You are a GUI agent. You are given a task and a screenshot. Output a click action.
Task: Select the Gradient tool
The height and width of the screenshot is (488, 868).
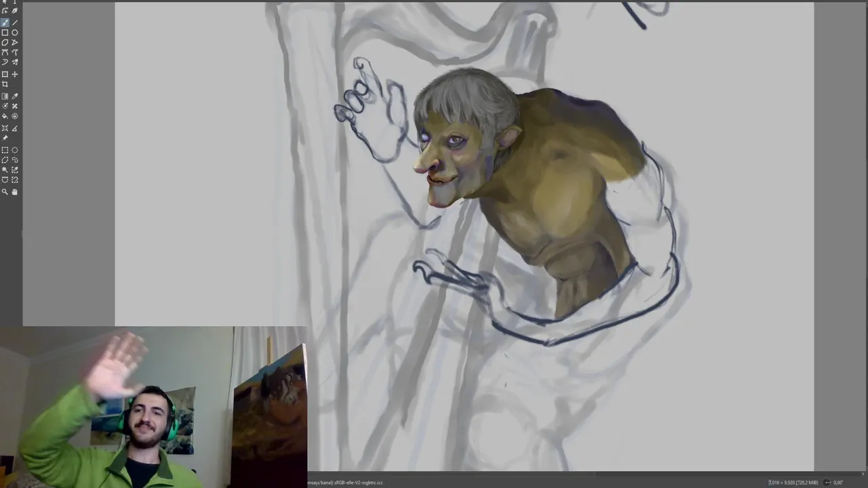5,96
